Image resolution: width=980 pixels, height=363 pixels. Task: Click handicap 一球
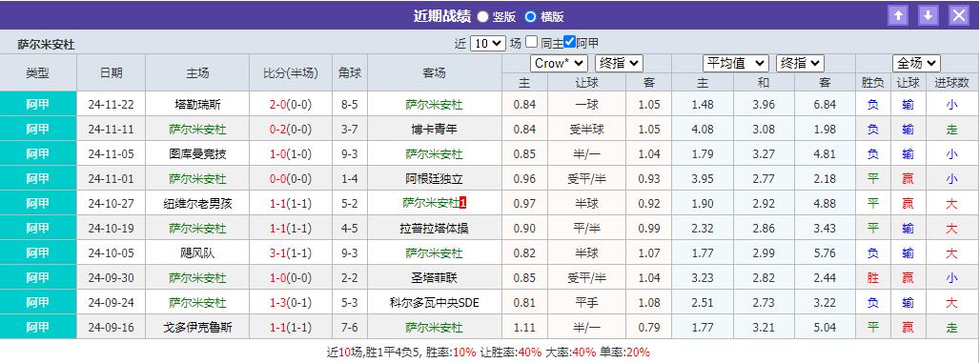click(x=586, y=105)
